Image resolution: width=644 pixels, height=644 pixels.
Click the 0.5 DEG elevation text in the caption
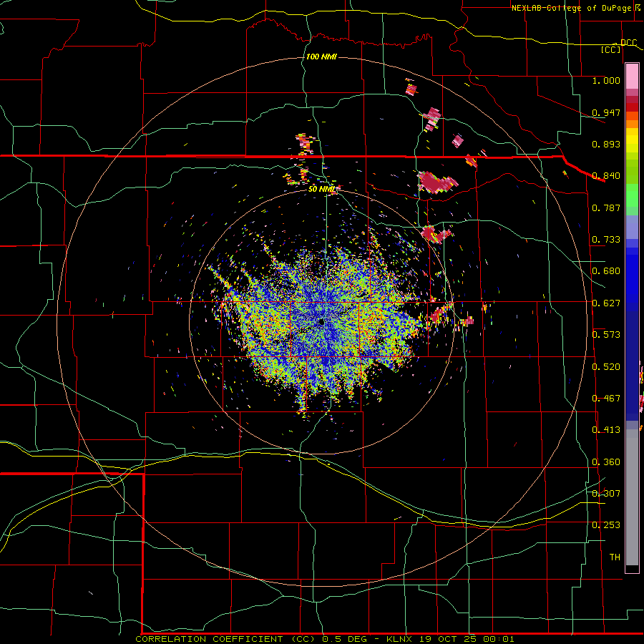click(x=345, y=639)
